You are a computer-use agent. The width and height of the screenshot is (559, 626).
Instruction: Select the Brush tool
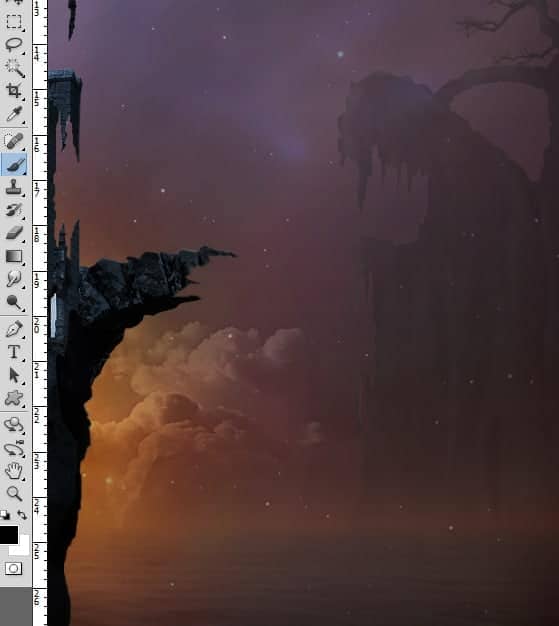point(14,164)
